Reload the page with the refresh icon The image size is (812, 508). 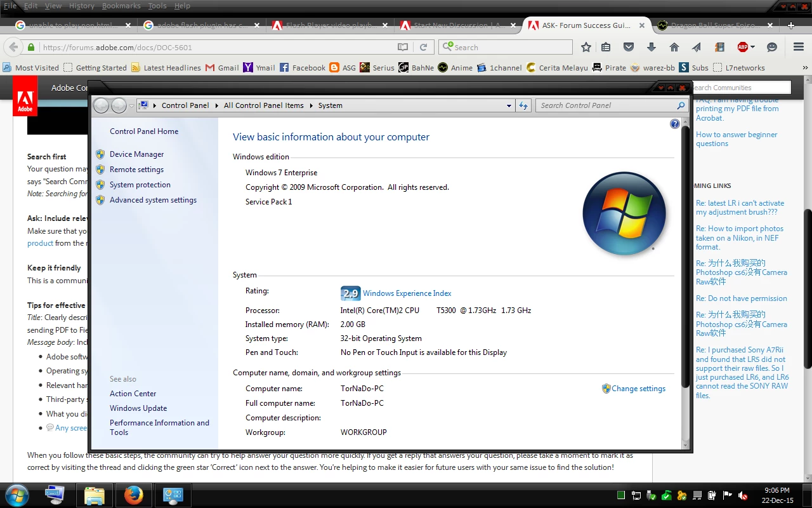(423, 47)
